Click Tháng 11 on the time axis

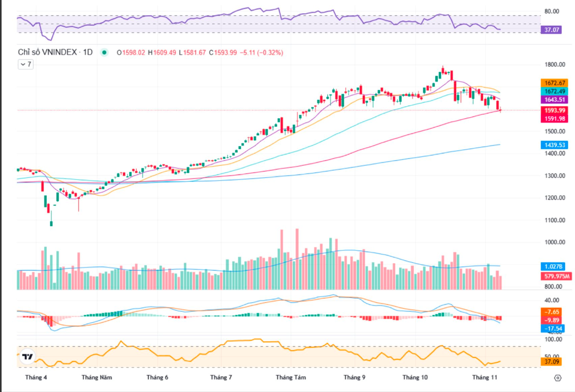coord(485,377)
